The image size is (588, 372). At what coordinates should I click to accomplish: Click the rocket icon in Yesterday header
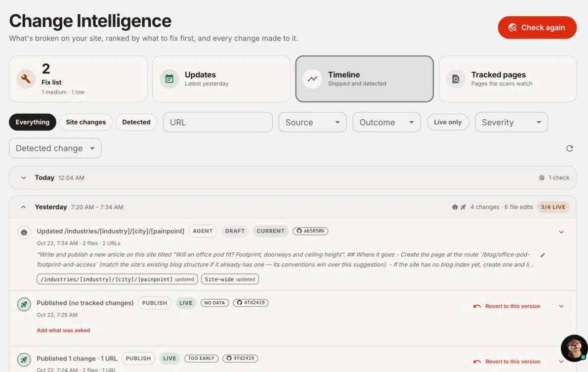pyautogui.click(x=463, y=207)
